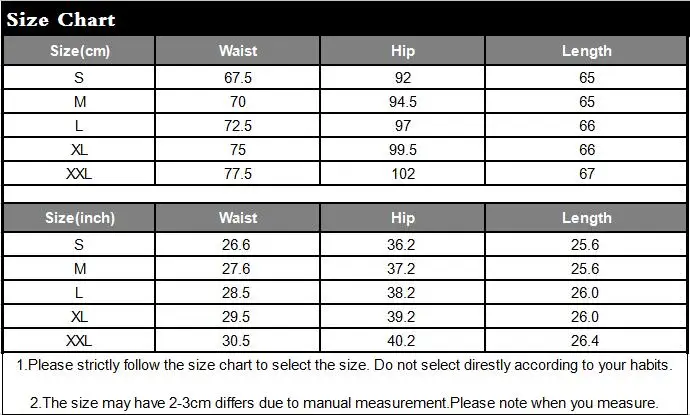
Task: Click the 28.5 waist inch value
Action: [x=236, y=293]
